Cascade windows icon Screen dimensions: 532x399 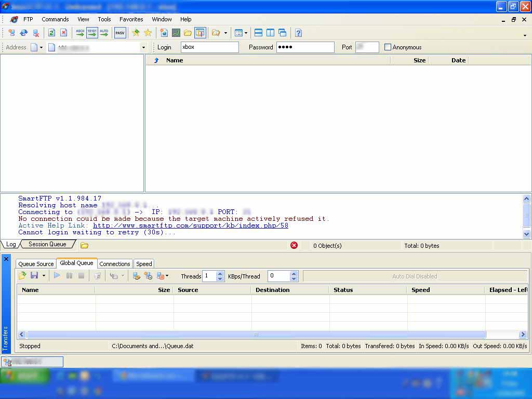point(282,33)
